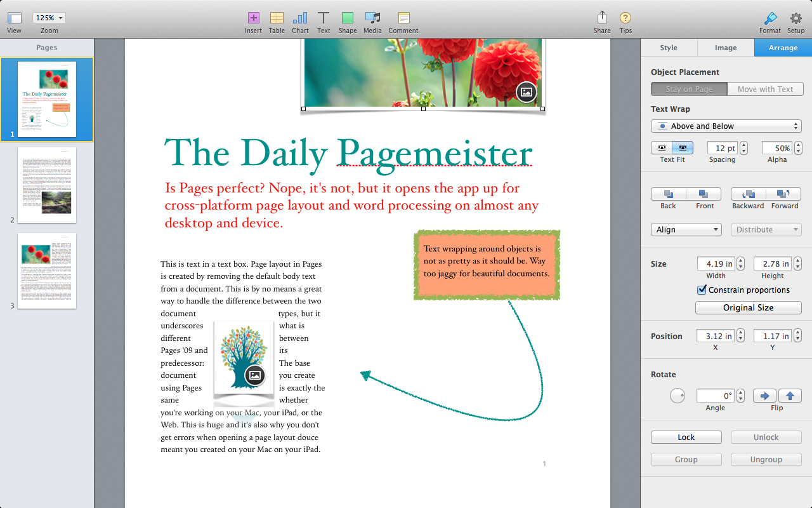
Task: Open the 125% Zoom dropdown
Action: click(x=49, y=18)
